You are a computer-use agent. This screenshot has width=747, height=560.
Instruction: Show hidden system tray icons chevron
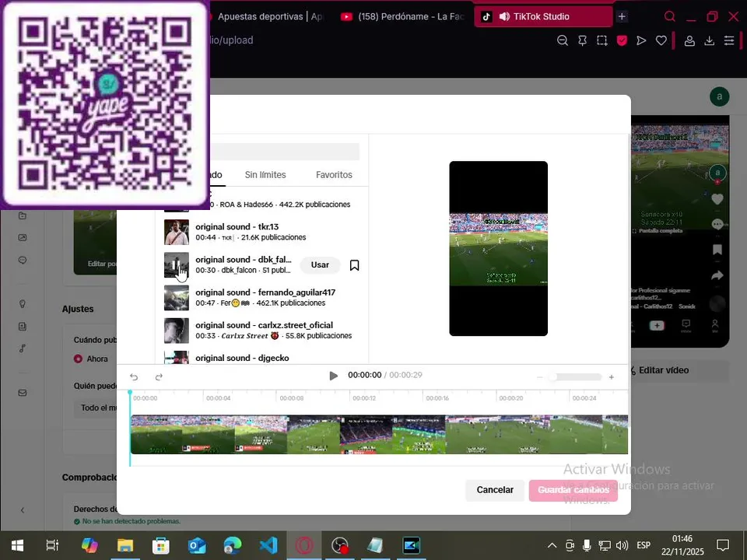[x=552, y=546]
